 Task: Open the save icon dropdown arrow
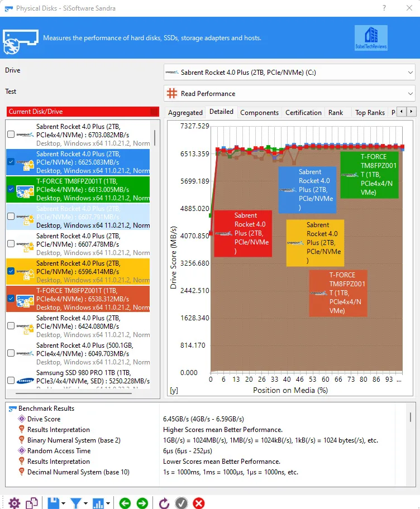coord(63,503)
